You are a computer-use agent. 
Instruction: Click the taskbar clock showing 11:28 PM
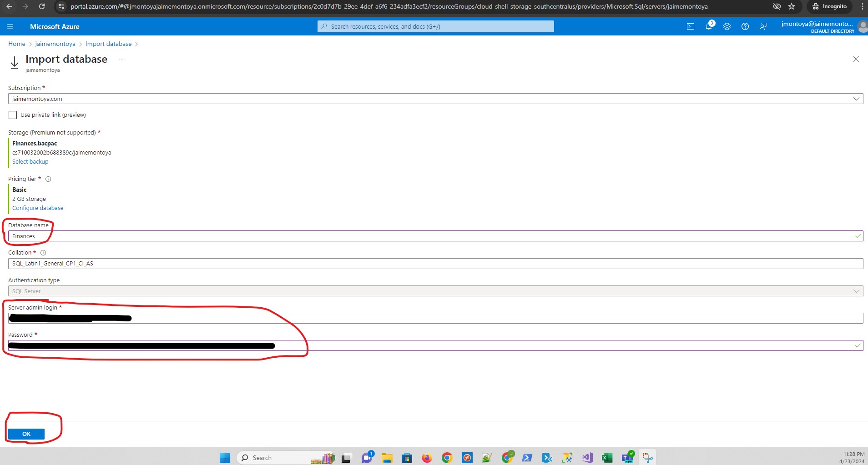pyautogui.click(x=854, y=454)
